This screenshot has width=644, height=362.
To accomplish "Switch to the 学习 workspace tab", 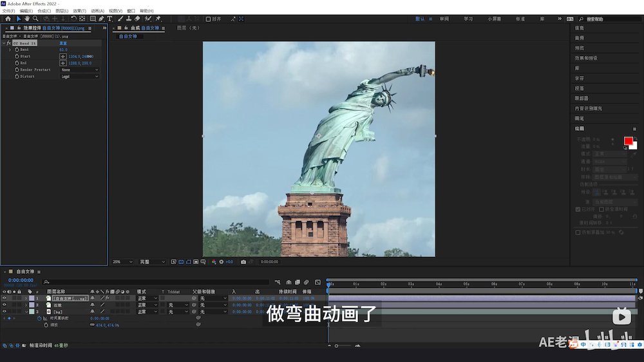I will click(468, 19).
